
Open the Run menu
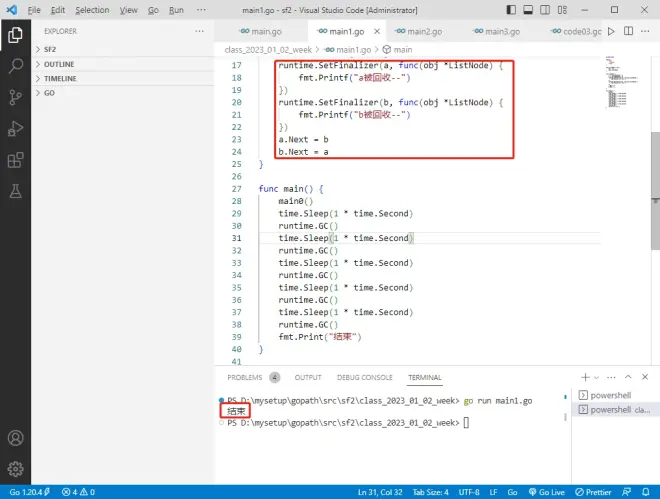point(176,10)
